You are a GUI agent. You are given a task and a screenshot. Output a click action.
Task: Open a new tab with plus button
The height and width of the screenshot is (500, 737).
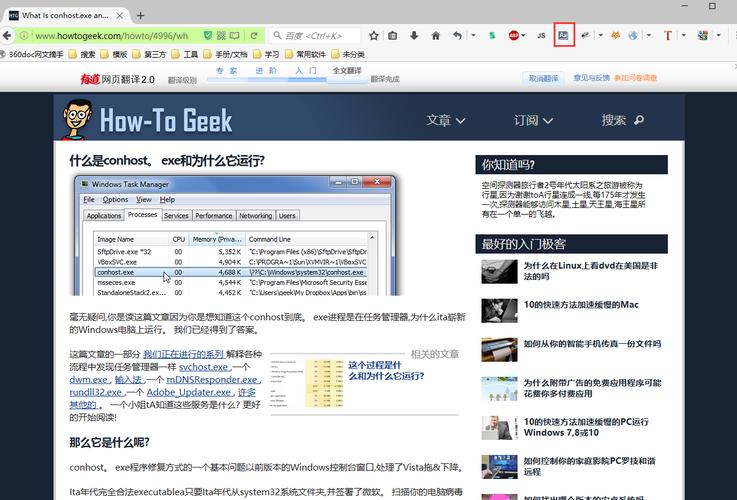coord(140,16)
